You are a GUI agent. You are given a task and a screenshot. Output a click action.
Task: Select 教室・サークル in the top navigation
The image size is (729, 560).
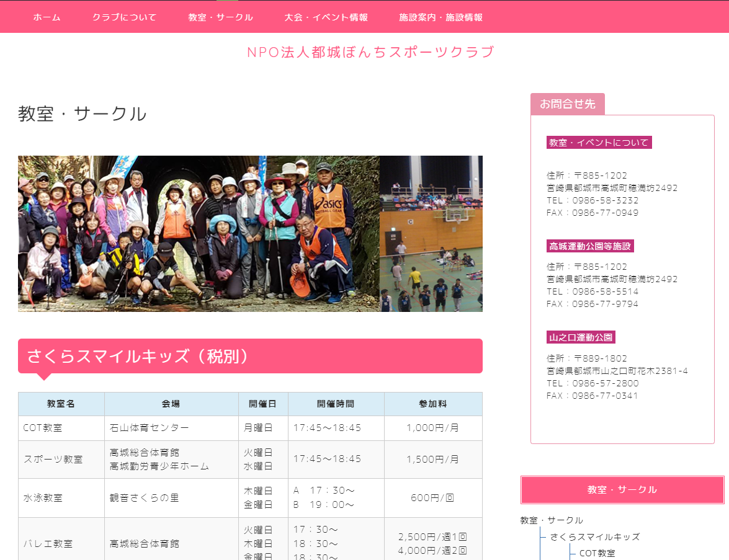(x=220, y=17)
